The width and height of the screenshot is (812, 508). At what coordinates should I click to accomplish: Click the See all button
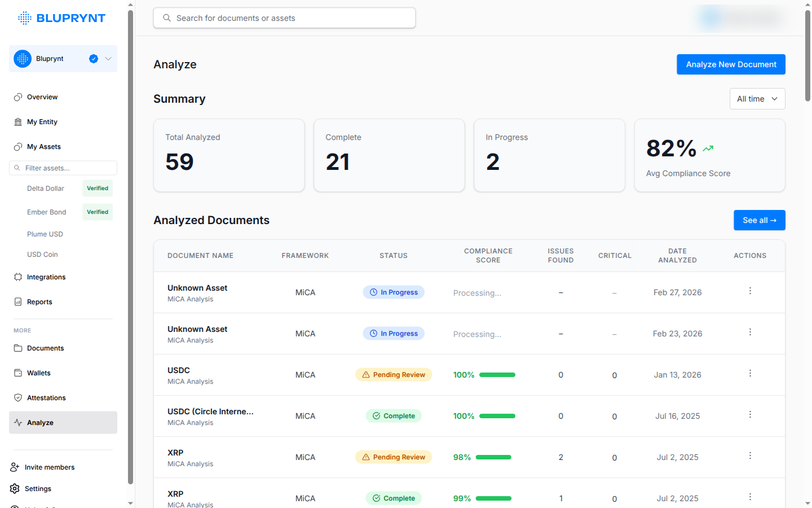coord(760,220)
